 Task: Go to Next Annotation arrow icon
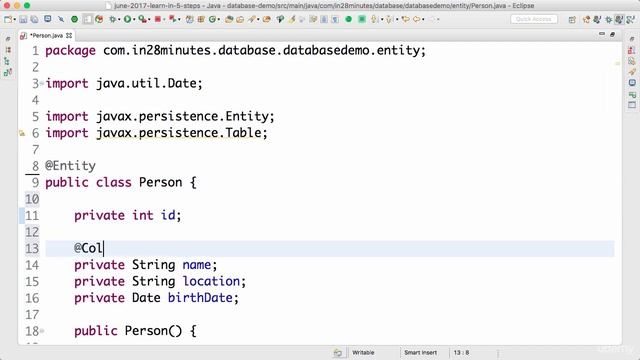(374, 19)
